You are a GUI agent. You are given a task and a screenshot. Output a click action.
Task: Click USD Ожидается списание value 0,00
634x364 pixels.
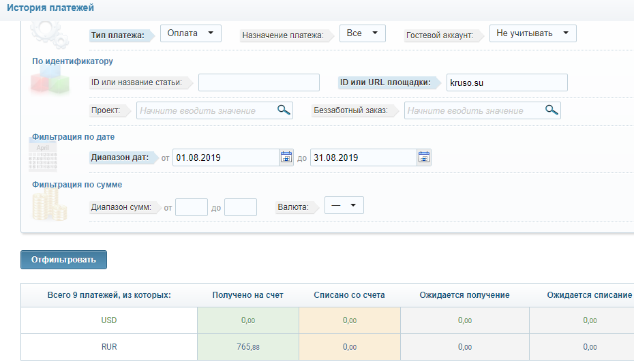point(590,320)
